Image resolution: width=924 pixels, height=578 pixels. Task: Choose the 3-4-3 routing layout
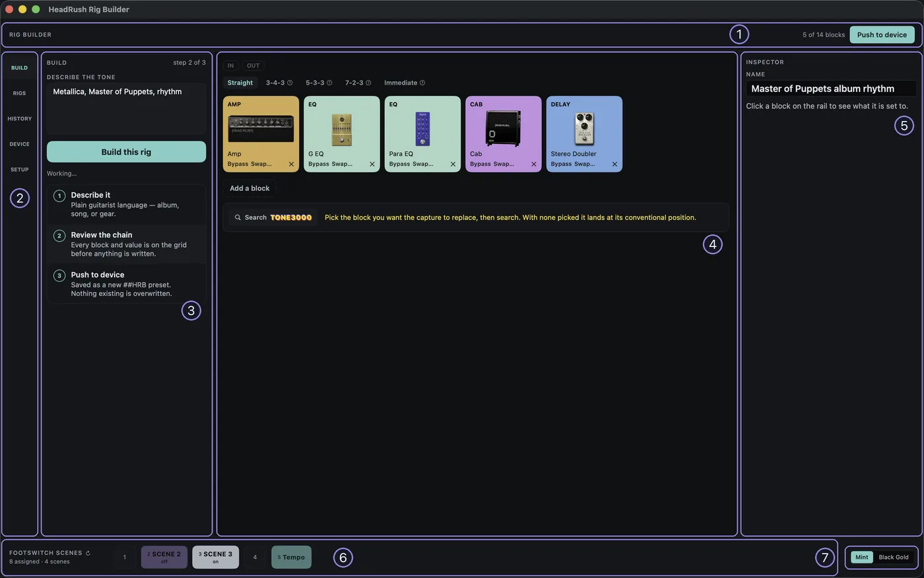tap(275, 83)
